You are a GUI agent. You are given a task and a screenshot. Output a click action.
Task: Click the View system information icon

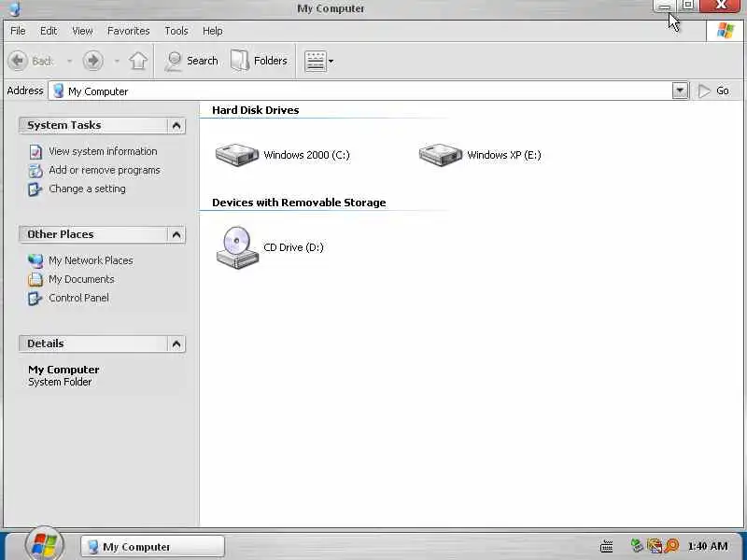coord(35,152)
